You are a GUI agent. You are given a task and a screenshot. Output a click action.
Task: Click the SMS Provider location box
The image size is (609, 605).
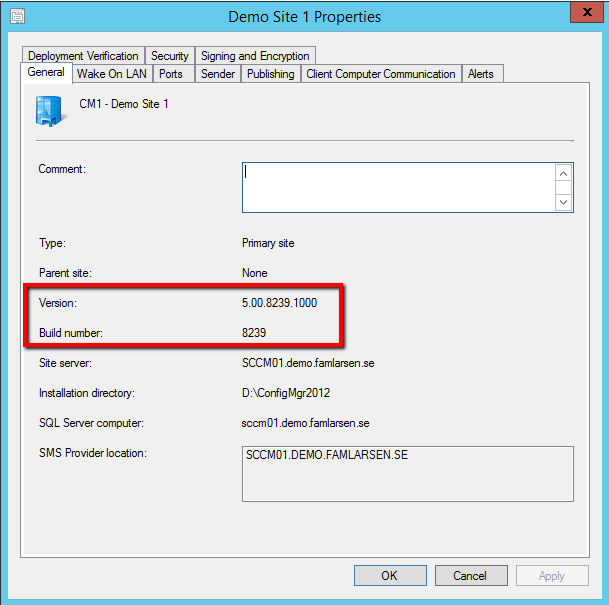[x=408, y=473]
